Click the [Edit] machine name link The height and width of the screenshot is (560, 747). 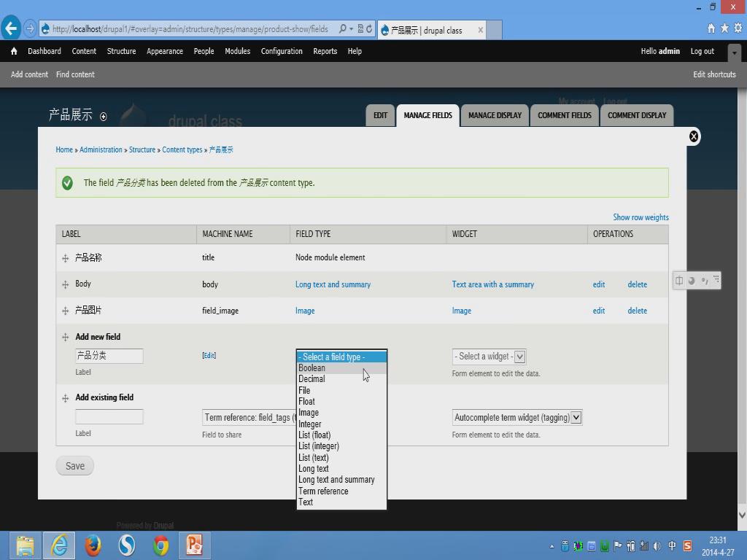(209, 355)
